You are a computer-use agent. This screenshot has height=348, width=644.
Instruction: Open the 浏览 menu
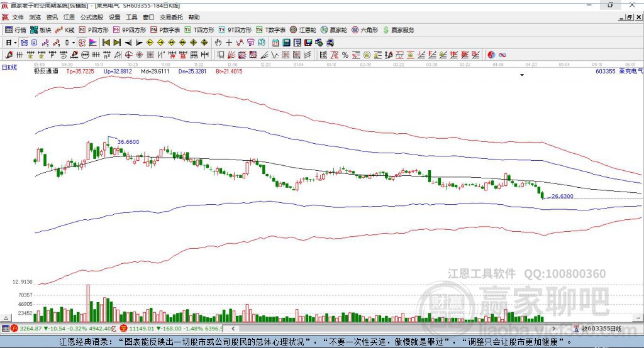point(35,17)
